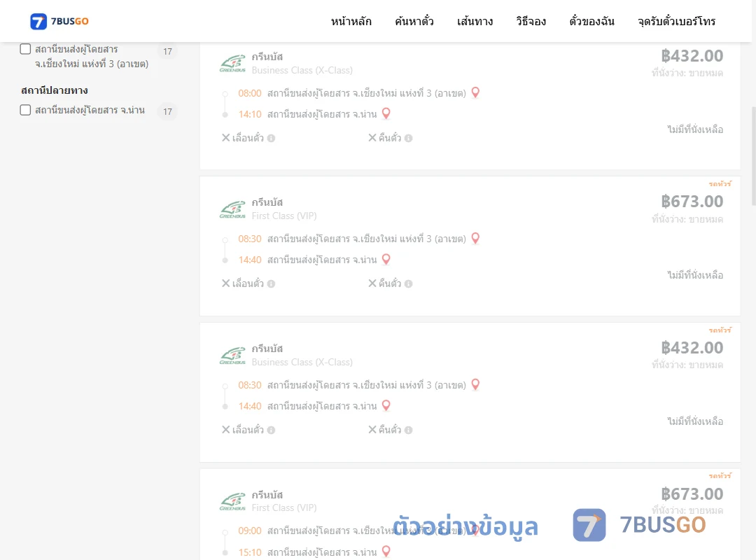Image resolution: width=756 pixels, height=560 pixels.
Task: Click สถานีปลายทาง filter heading
Action: coord(55,90)
